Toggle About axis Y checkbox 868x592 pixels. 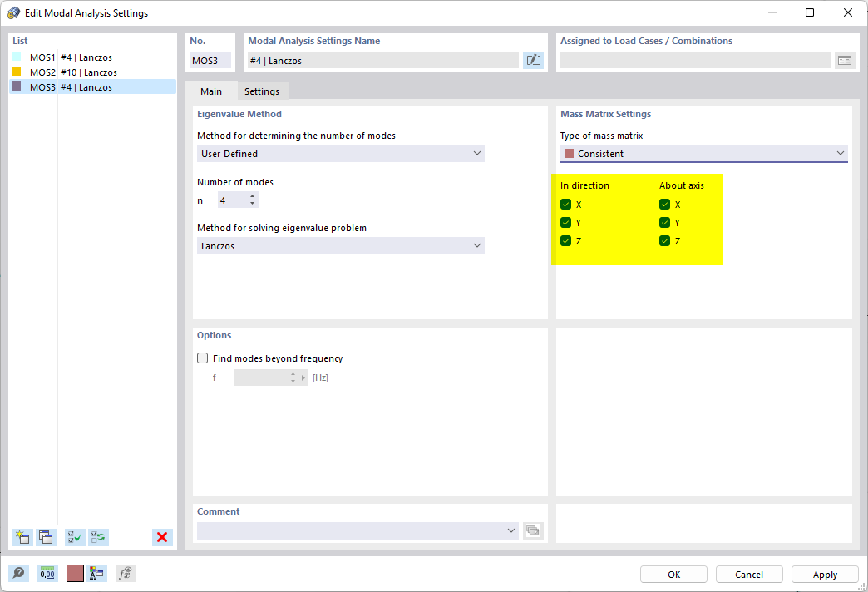click(665, 223)
